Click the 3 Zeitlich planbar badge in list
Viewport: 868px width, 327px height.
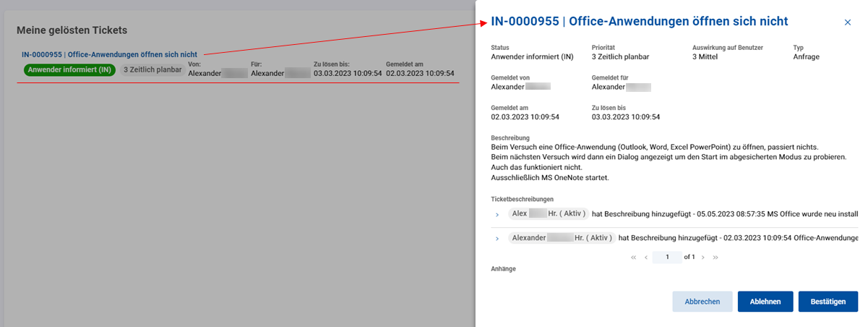152,70
